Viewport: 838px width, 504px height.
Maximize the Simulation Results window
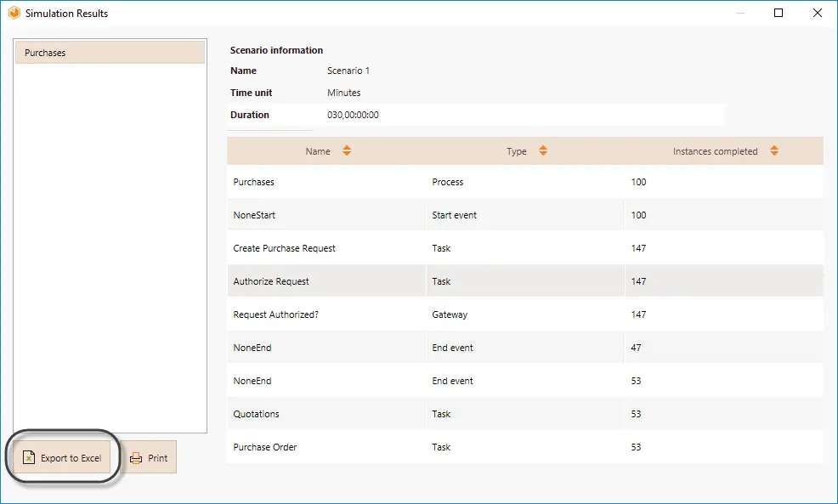click(779, 13)
